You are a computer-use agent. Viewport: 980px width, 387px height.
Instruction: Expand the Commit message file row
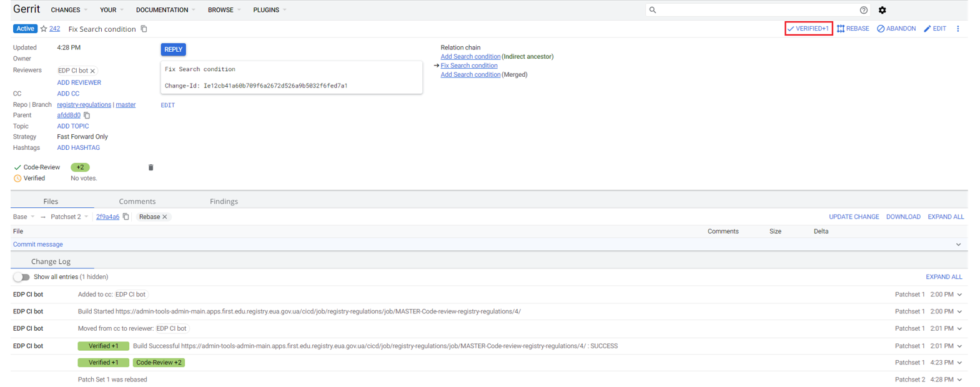pyautogui.click(x=958, y=245)
